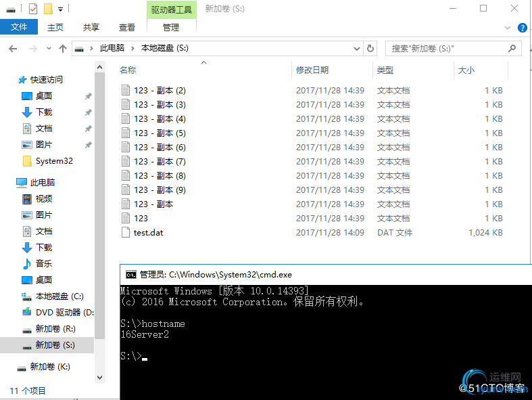
Task: Open DVD 驱动器 (D:) in navigation pane
Action: coord(65,313)
